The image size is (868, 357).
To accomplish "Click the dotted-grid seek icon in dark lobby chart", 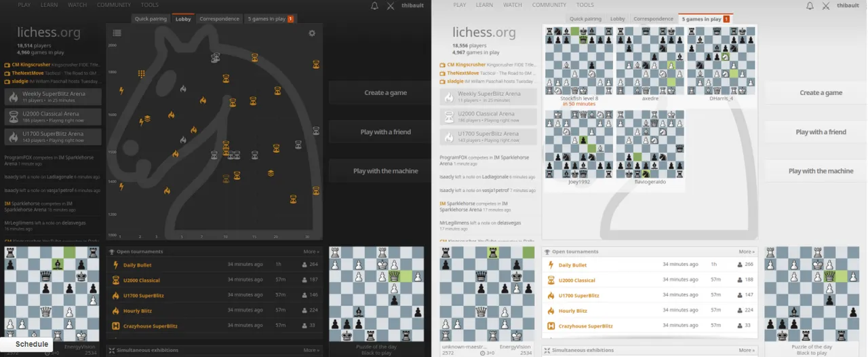I will point(142,73).
